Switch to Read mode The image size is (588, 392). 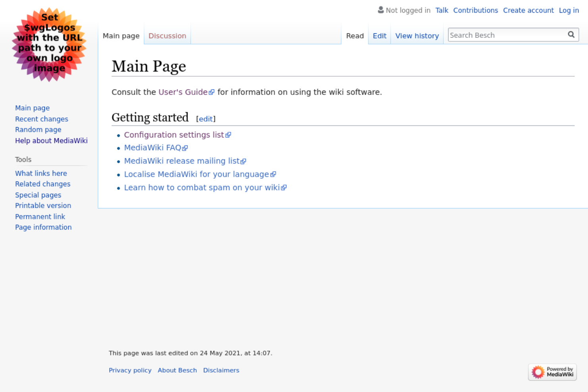354,36
